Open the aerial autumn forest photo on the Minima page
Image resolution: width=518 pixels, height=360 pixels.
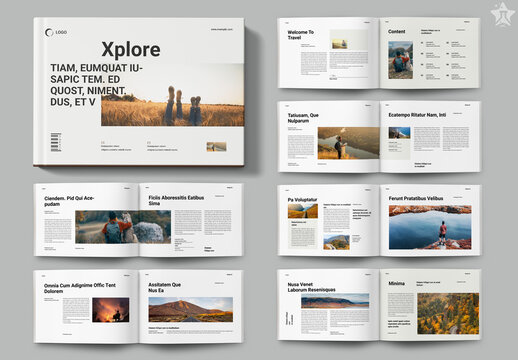click(448, 314)
